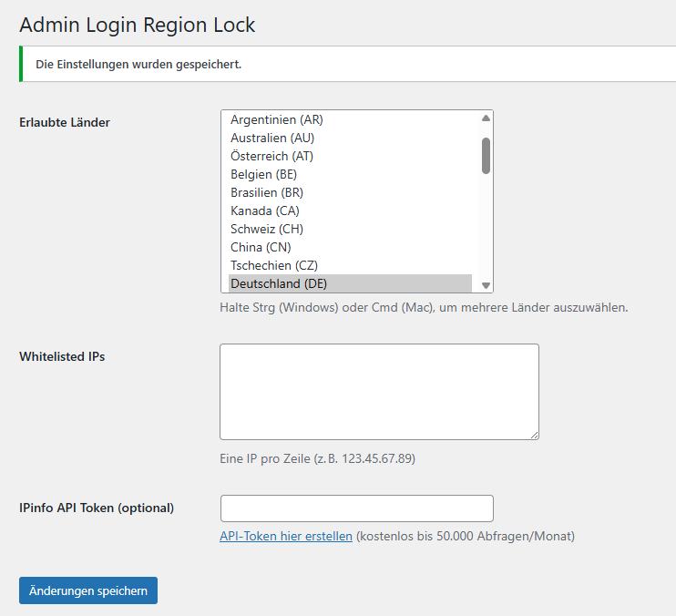Open the 'API-Token hier erstellen' link
Image resolution: width=676 pixels, height=616 pixels.
tap(286, 536)
